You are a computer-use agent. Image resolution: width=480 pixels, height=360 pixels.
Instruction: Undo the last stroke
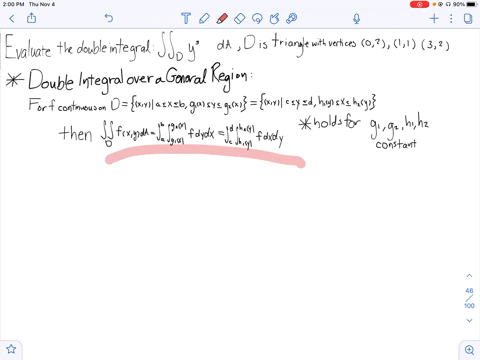point(109,18)
